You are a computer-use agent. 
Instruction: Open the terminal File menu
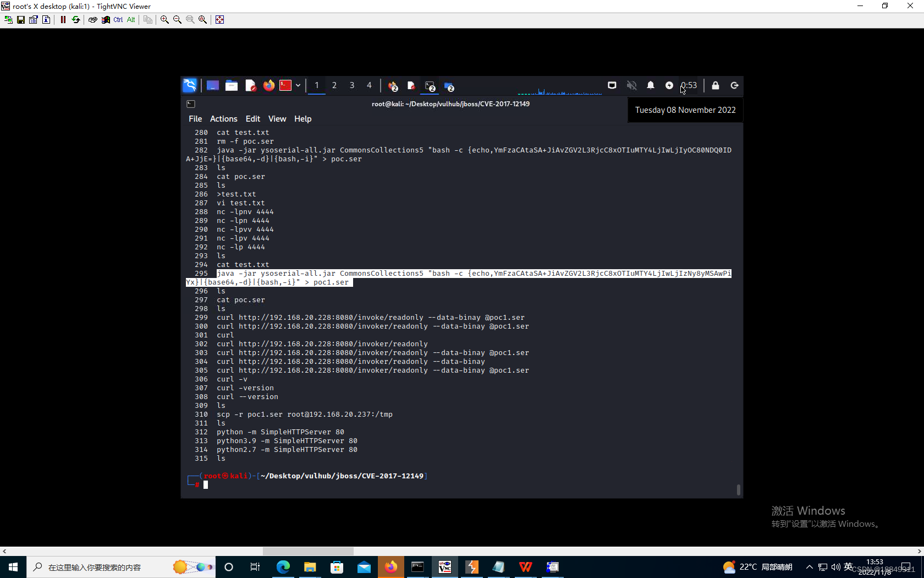point(195,119)
